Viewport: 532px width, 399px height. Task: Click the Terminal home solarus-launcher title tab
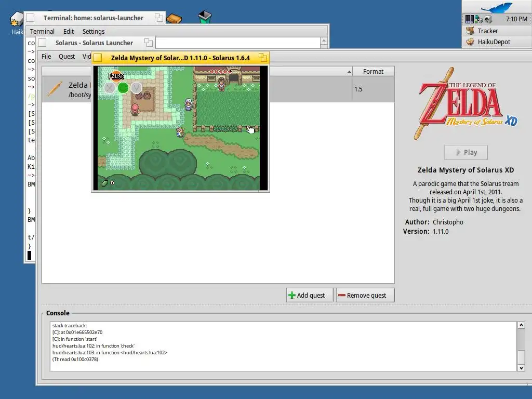click(94, 18)
